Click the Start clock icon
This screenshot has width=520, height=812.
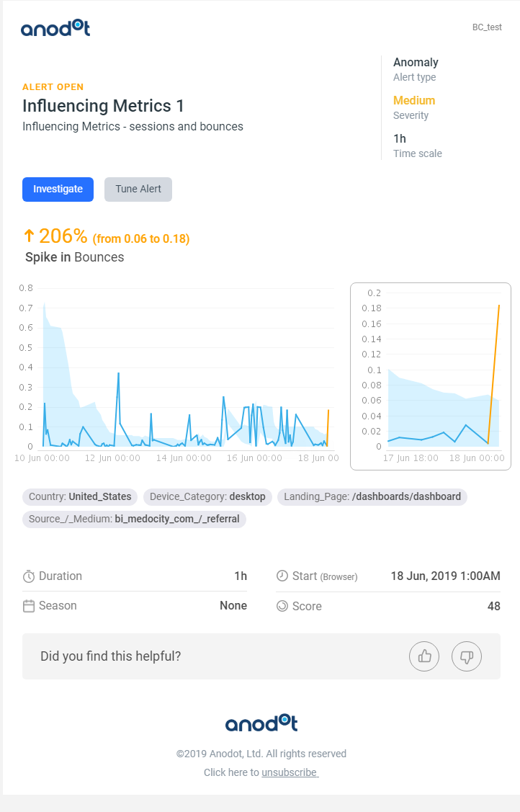pyautogui.click(x=282, y=576)
